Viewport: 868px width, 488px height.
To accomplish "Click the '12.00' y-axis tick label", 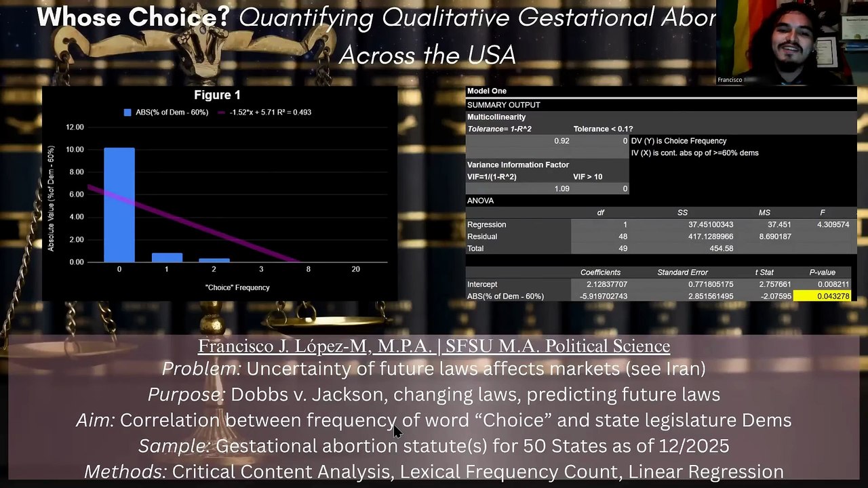I will [x=75, y=127].
